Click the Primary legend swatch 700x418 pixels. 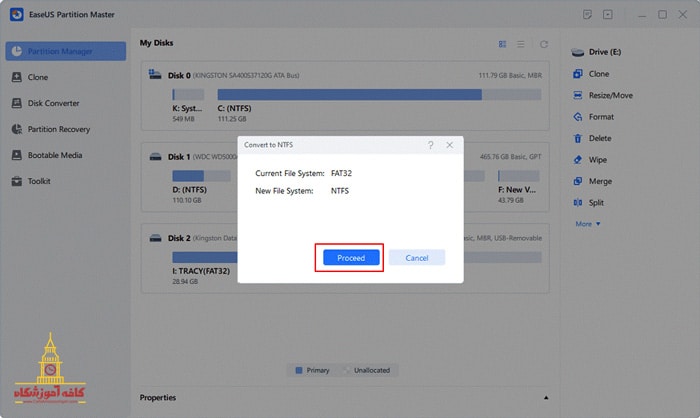point(299,370)
